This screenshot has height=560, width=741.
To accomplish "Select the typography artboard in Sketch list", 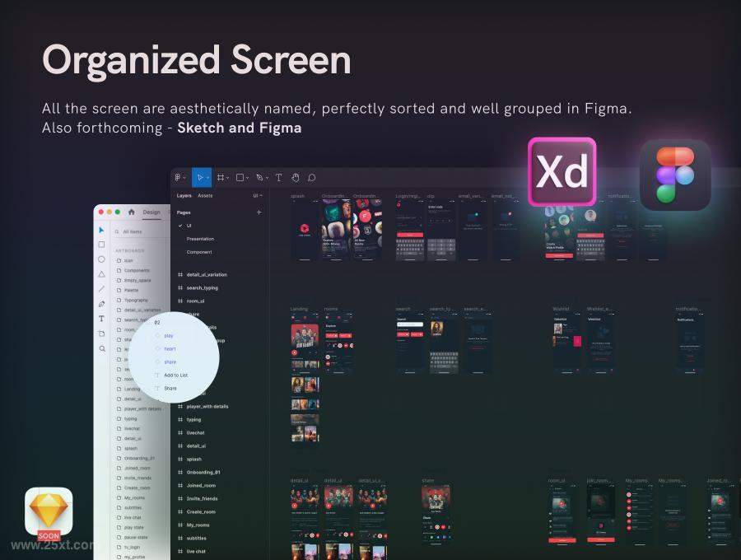I will pos(136,301).
